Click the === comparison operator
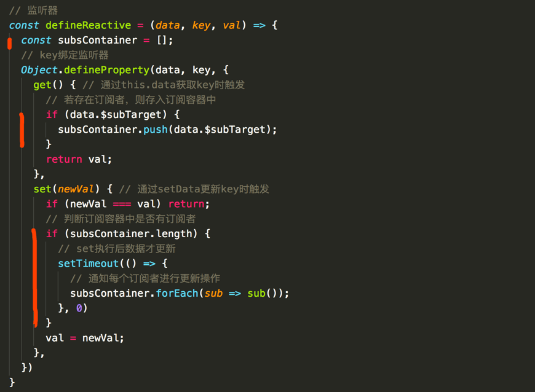535x392 pixels. point(122,204)
